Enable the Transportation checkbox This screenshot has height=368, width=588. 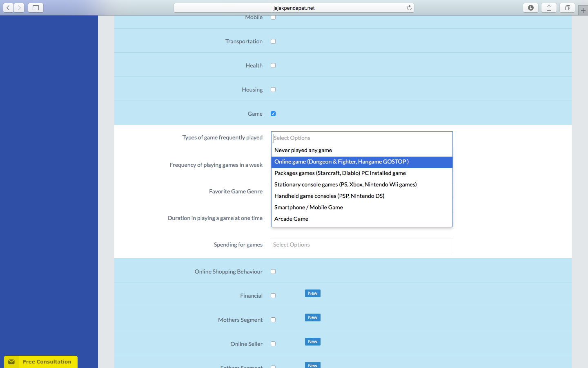(273, 41)
